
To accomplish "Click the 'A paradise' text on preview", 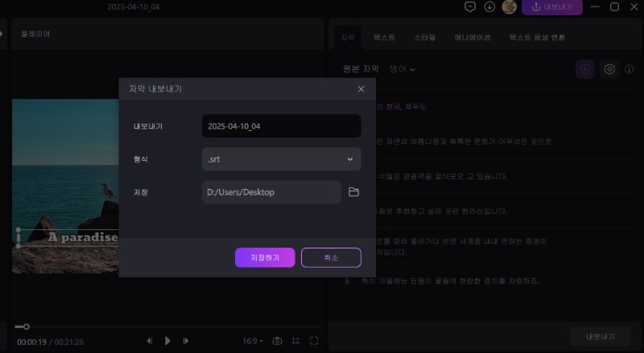I will [x=83, y=237].
